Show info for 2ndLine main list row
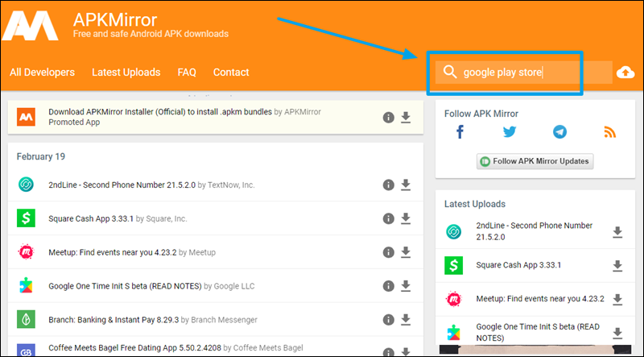 [388, 185]
